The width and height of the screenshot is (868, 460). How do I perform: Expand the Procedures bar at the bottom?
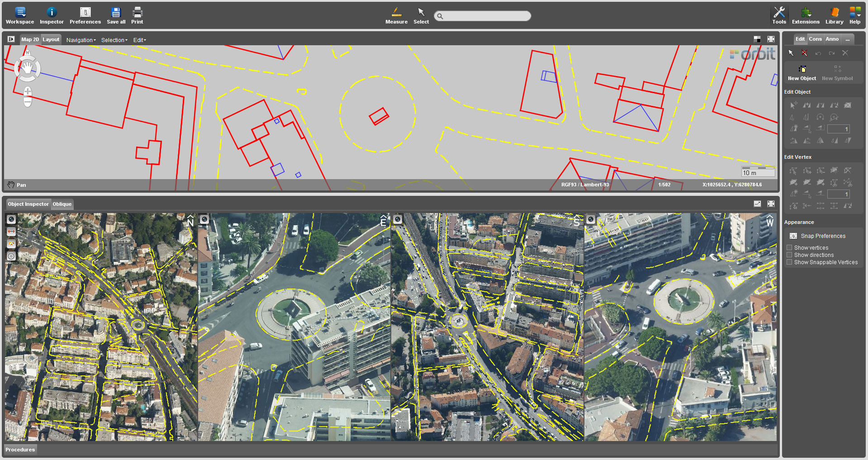click(x=20, y=449)
